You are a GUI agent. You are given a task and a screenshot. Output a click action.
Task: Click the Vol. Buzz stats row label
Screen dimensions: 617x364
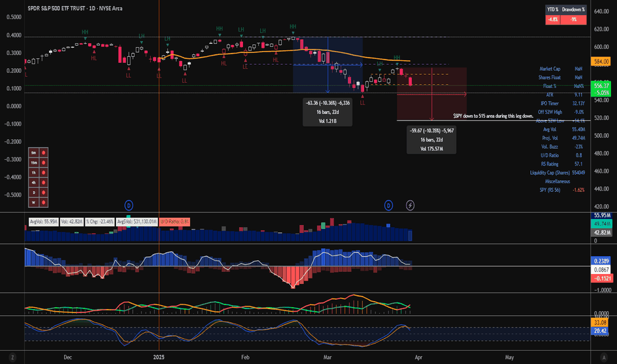coord(549,147)
